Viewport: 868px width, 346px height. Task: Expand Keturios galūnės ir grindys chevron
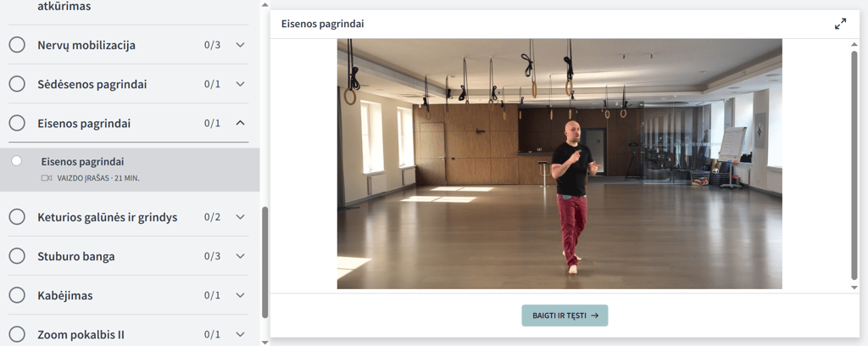[x=240, y=217]
